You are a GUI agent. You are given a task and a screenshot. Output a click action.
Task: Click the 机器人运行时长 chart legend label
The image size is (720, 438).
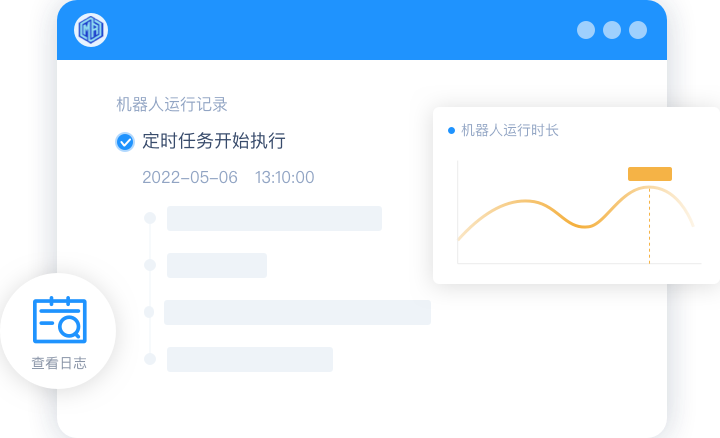tap(510, 130)
